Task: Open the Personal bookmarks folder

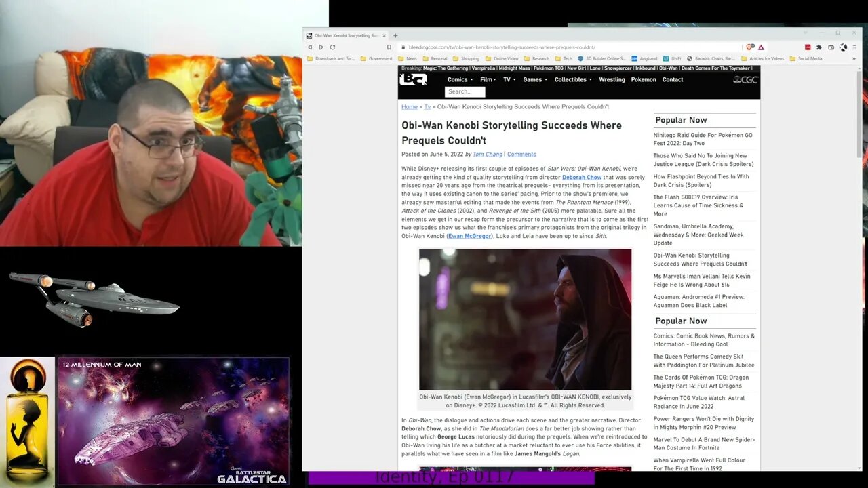Action: coord(435,58)
